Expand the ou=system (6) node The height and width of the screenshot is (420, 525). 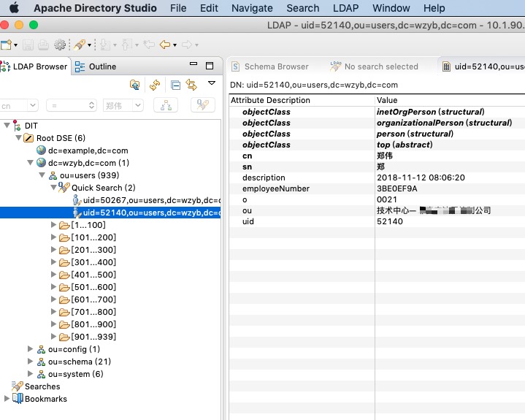pos(30,374)
